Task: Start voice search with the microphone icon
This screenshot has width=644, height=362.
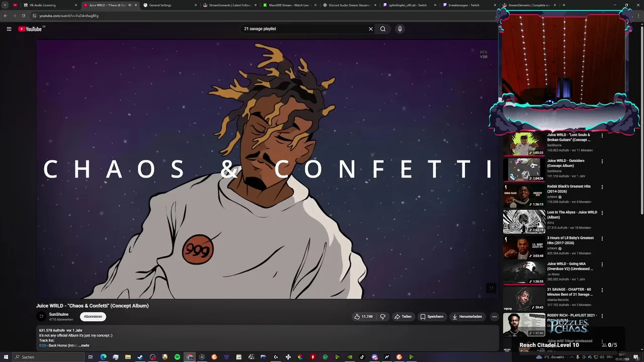Action: pyautogui.click(x=400, y=29)
